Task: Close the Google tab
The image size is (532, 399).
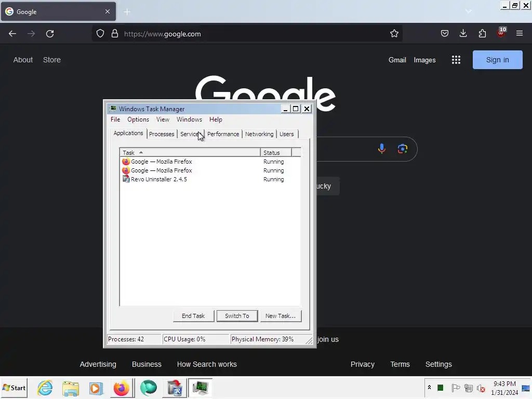Action: point(107,11)
